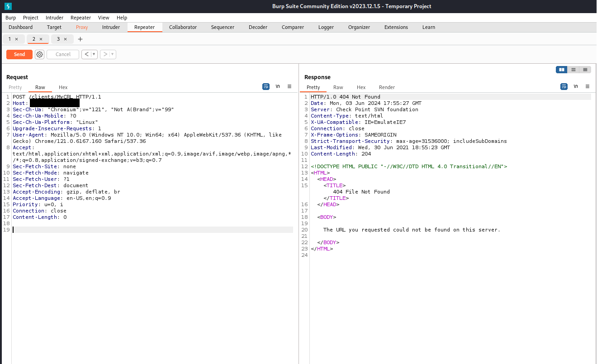Open back history dropdown arrow
This screenshot has width=597, height=364.
click(x=94, y=54)
